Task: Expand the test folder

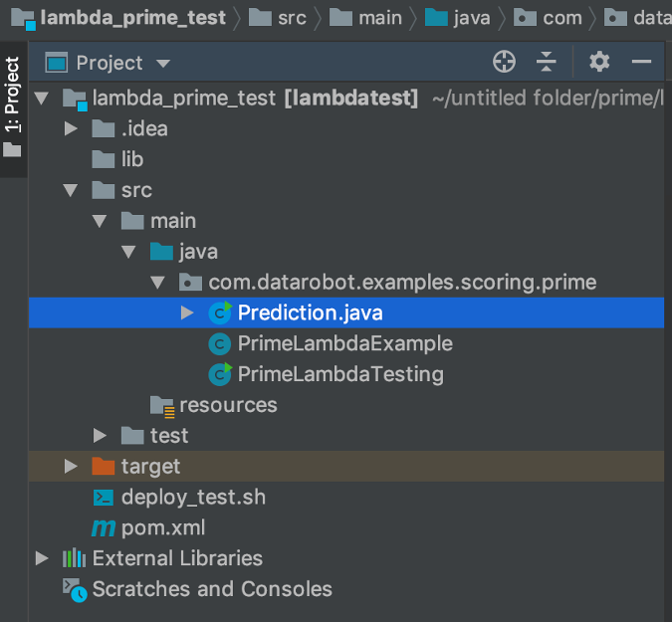Action: [x=100, y=435]
